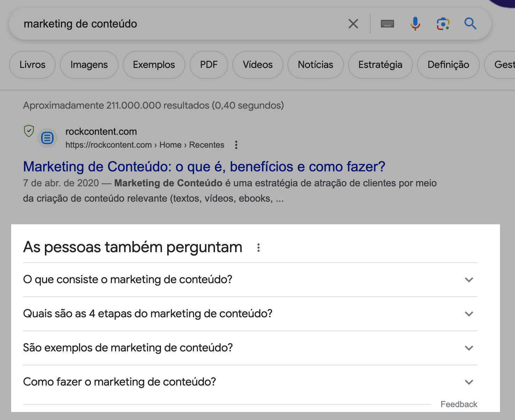Open 'Marketing de Conteúdo: o que é' result
Screen dimensions: 515x420
[x=204, y=167]
